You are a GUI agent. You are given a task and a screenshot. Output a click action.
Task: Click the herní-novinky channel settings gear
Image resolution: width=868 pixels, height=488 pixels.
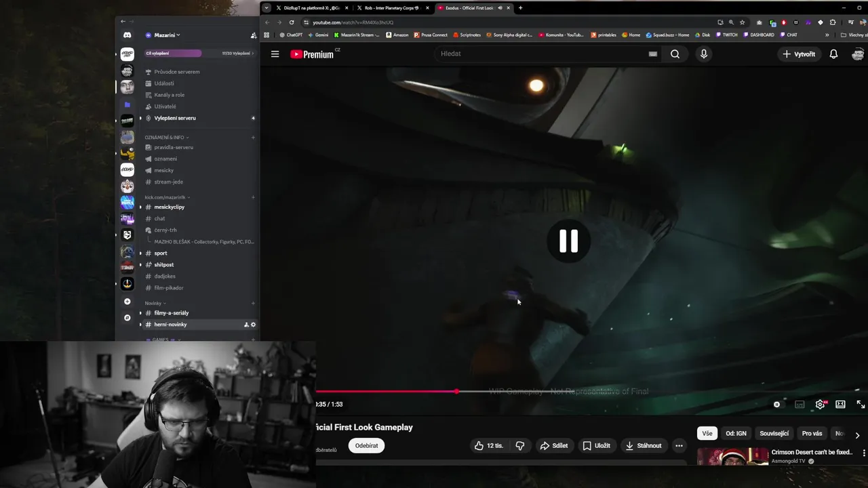(x=254, y=325)
